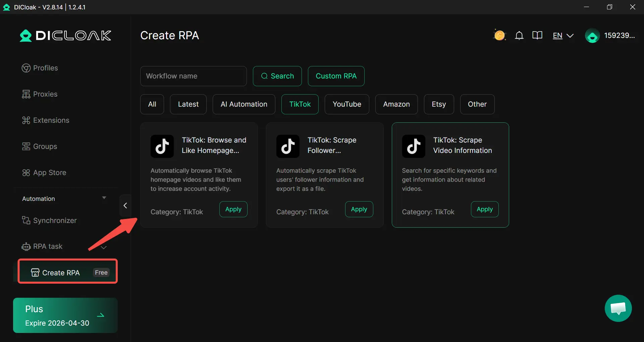Open the App Store section
The image size is (644, 342).
[x=49, y=173]
